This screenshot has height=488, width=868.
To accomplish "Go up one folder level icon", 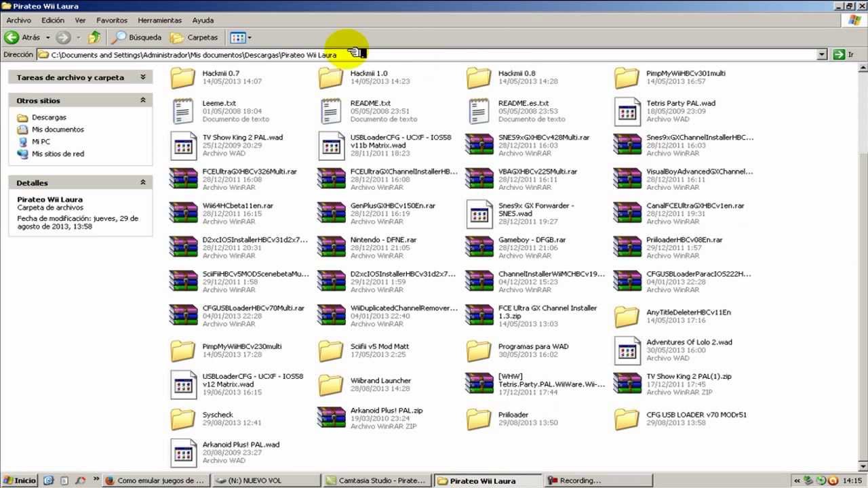I will click(x=94, y=37).
